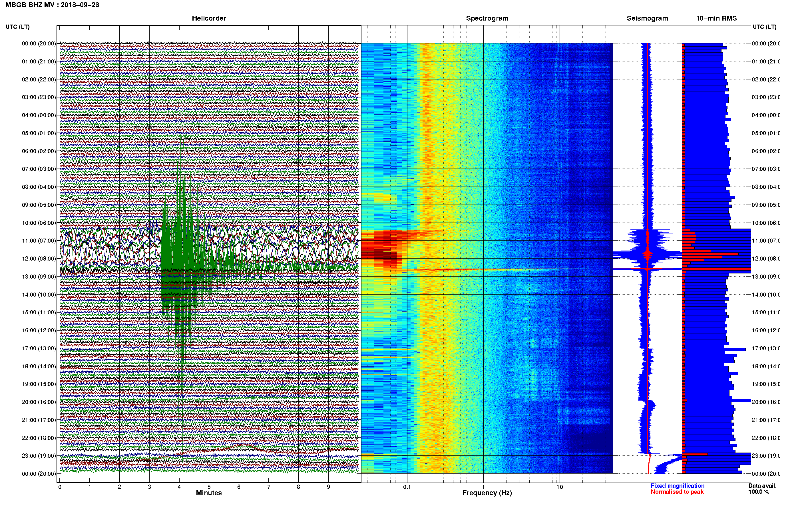Click the '0.1' frequency tick label

coord(407,487)
